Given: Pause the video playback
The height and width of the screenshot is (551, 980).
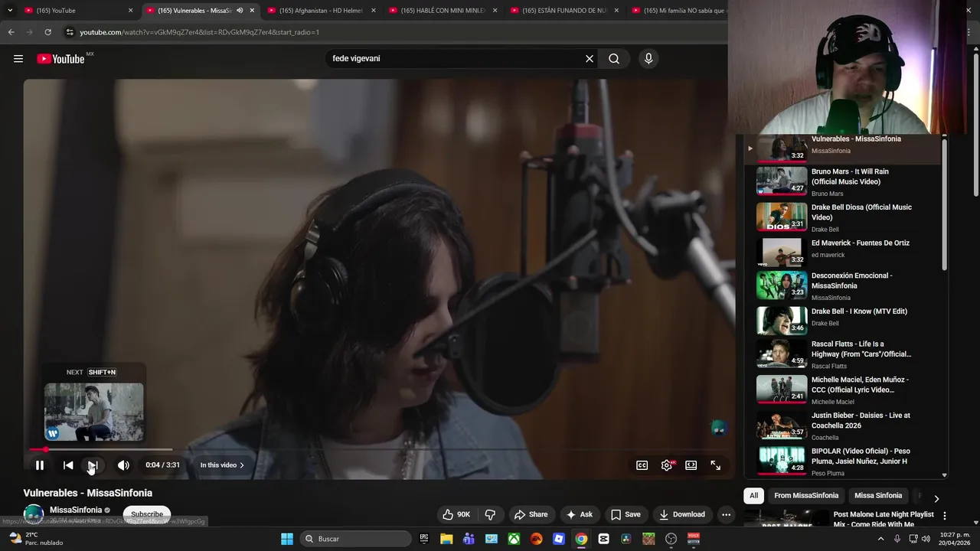Looking at the screenshot, I should (40, 465).
